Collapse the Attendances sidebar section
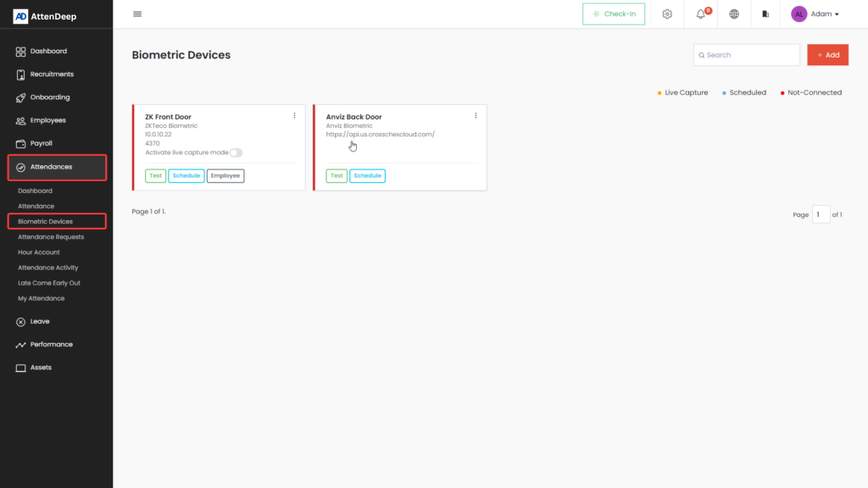This screenshot has width=868, height=488. [x=57, y=167]
